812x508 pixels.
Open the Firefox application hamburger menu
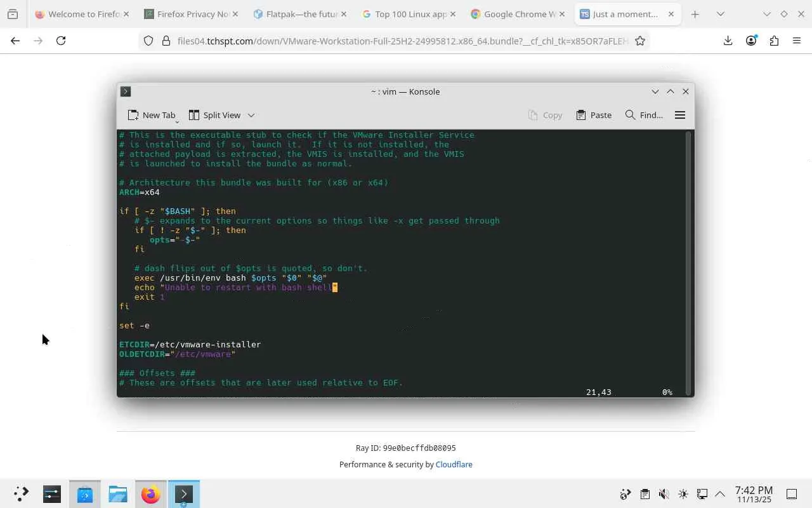tap(797, 41)
